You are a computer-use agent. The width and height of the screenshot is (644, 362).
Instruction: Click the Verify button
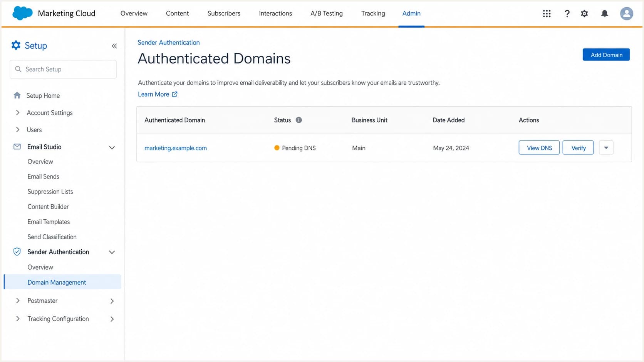(x=578, y=148)
